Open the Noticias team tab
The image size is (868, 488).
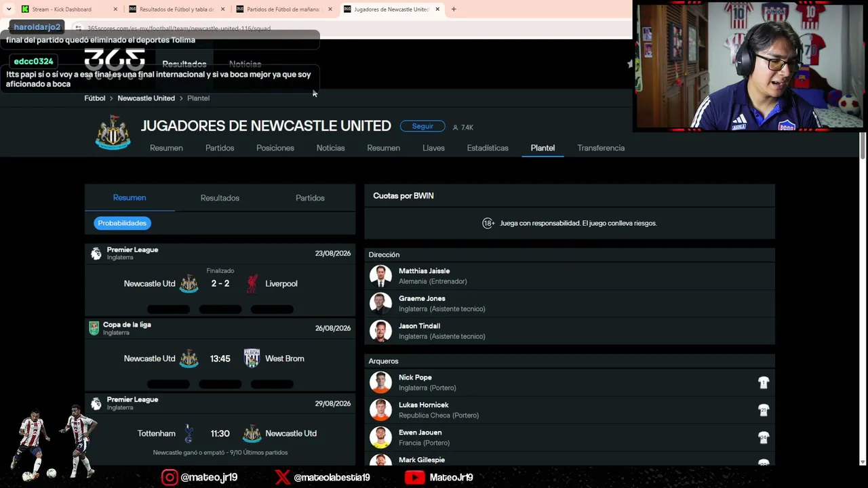point(330,148)
